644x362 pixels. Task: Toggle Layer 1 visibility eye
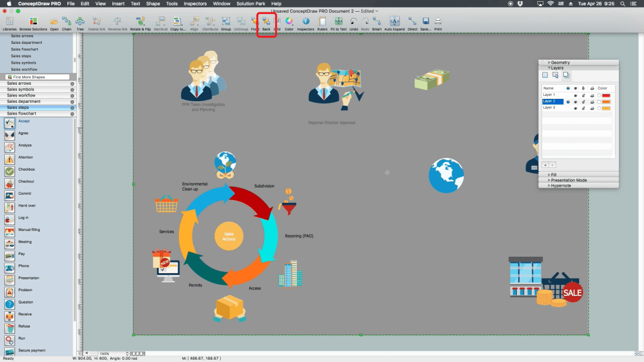click(x=576, y=95)
